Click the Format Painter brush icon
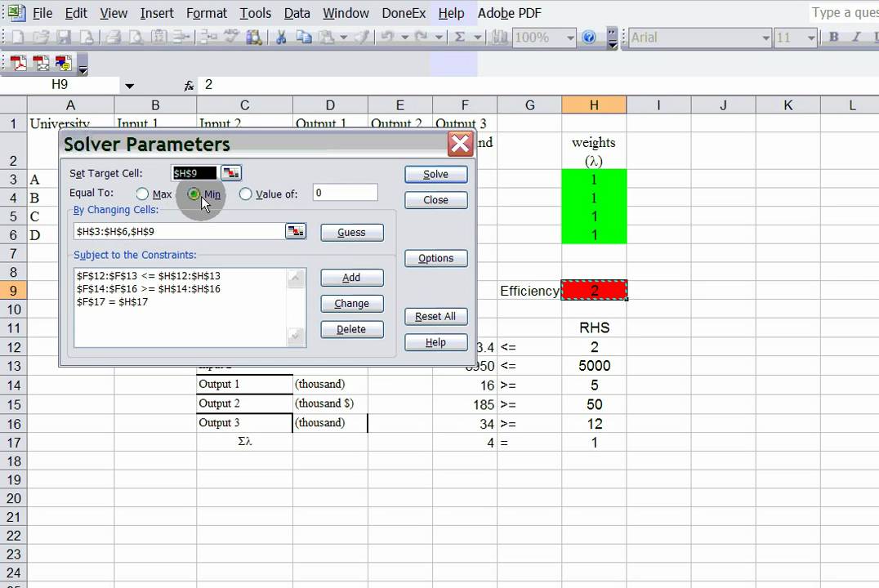Image resolution: width=879 pixels, height=588 pixels. pyautogui.click(x=363, y=38)
